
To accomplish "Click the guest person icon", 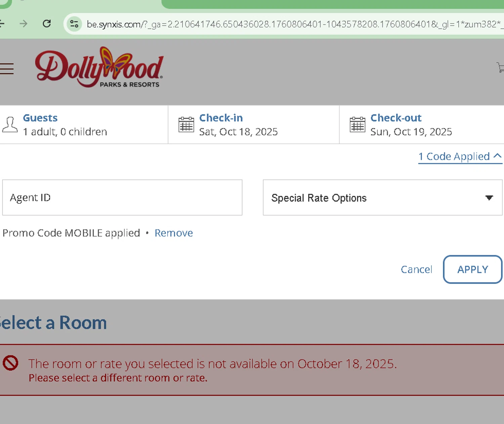I will coord(10,125).
